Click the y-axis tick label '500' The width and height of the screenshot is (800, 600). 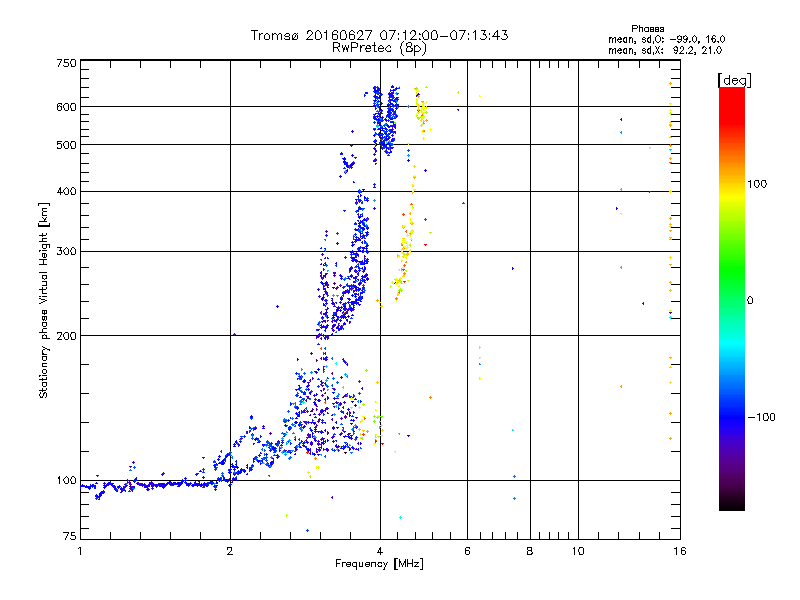point(66,145)
